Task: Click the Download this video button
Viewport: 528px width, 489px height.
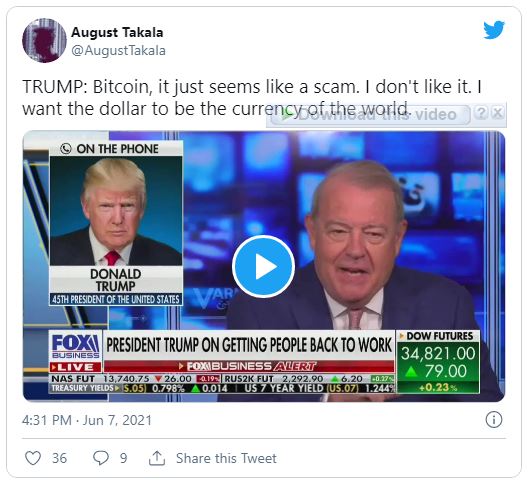Action: 370,115
